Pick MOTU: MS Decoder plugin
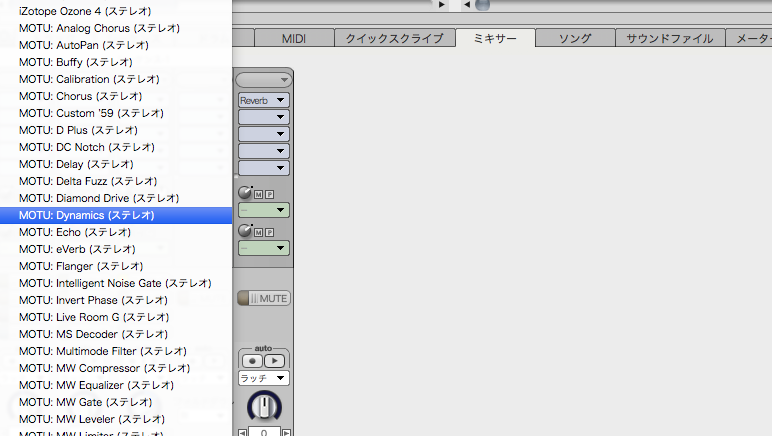 [116, 334]
